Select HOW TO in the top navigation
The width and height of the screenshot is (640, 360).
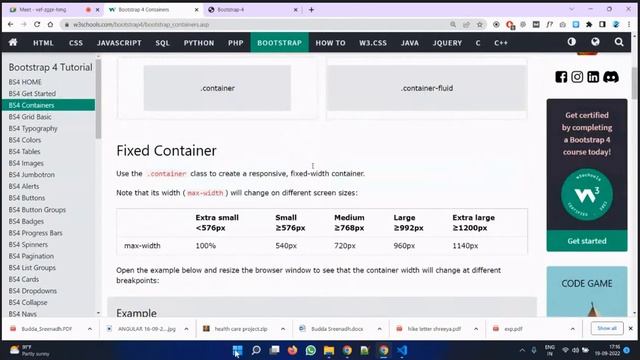[x=331, y=42]
